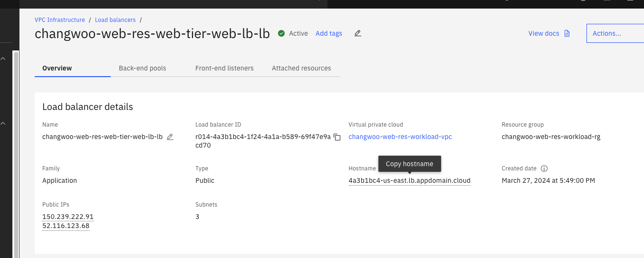The height and width of the screenshot is (258, 644).
Task: Copy the load balancer ID
Action: click(337, 137)
